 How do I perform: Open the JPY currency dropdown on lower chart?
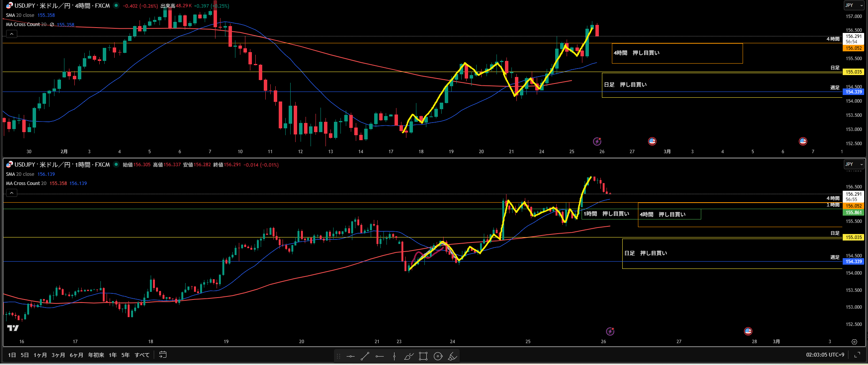point(853,164)
